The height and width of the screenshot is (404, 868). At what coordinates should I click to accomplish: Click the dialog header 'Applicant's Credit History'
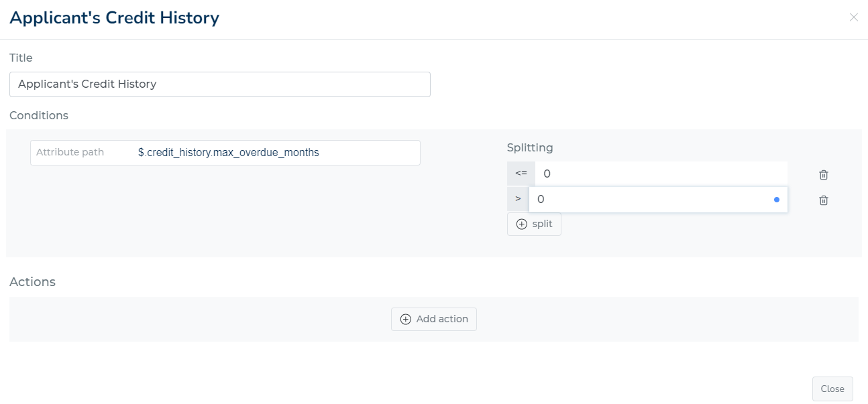115,18
